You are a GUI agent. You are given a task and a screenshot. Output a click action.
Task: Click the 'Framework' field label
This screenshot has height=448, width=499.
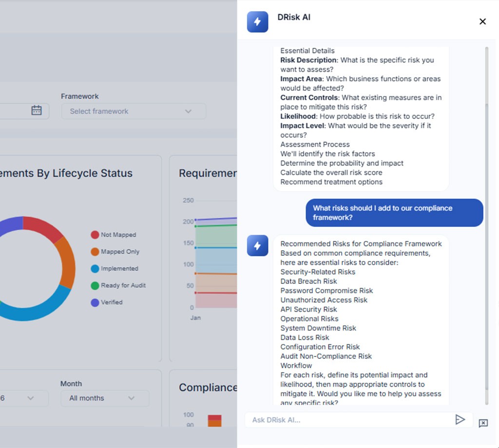79,96
